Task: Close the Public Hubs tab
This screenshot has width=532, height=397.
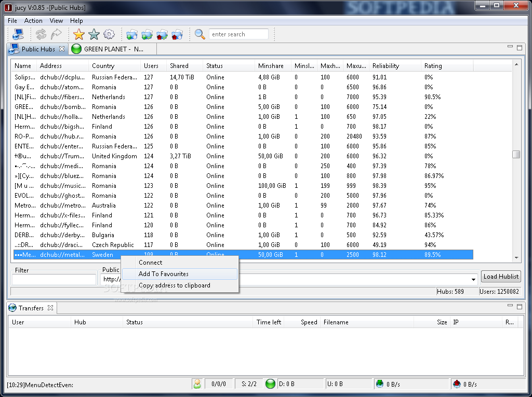Action: click(x=62, y=49)
